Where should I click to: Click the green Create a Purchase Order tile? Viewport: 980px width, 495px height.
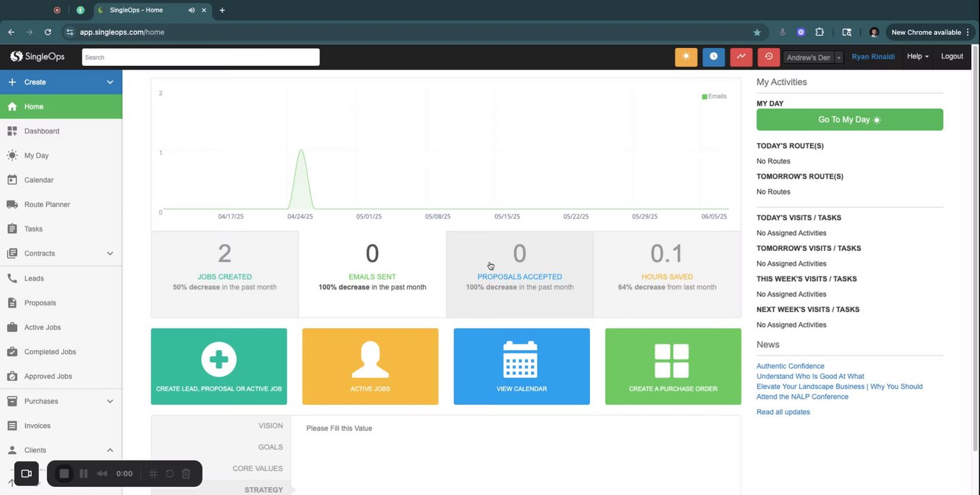click(673, 366)
